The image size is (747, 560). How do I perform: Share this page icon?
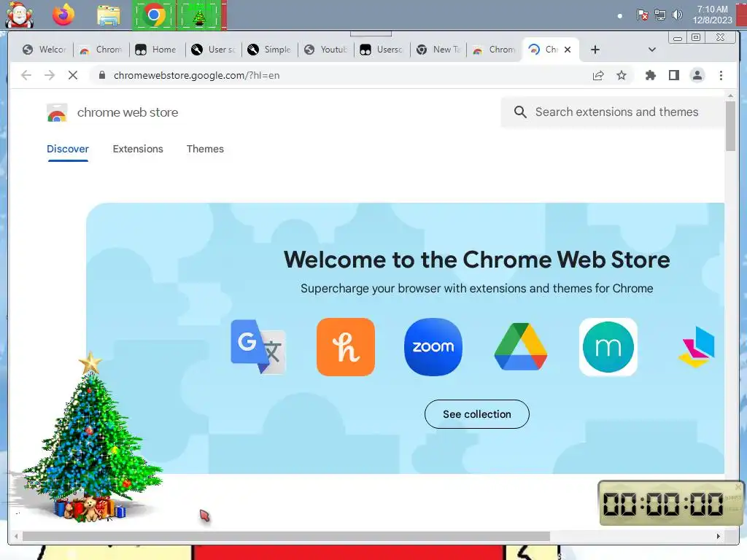point(598,75)
